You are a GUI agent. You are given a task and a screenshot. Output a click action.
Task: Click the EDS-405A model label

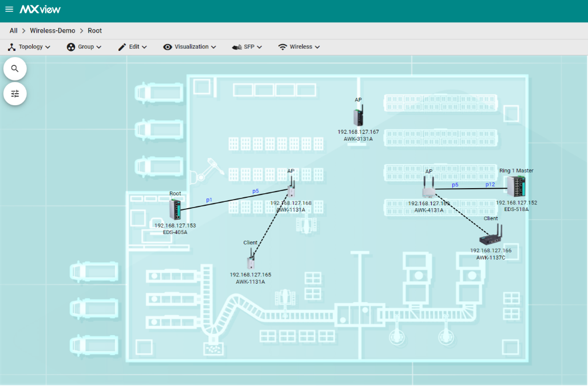click(175, 232)
